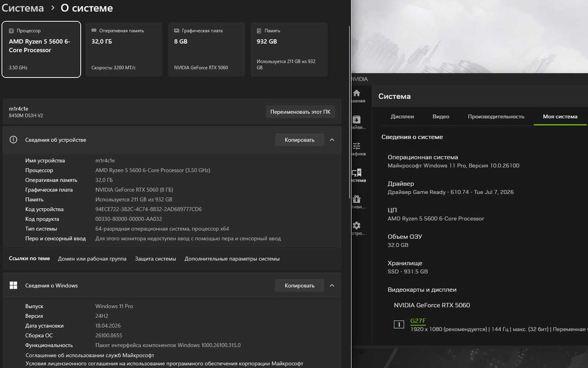This screenshot has height=368, width=588.
Task: Collapse the Сведения о Windows section
Action: [332, 286]
